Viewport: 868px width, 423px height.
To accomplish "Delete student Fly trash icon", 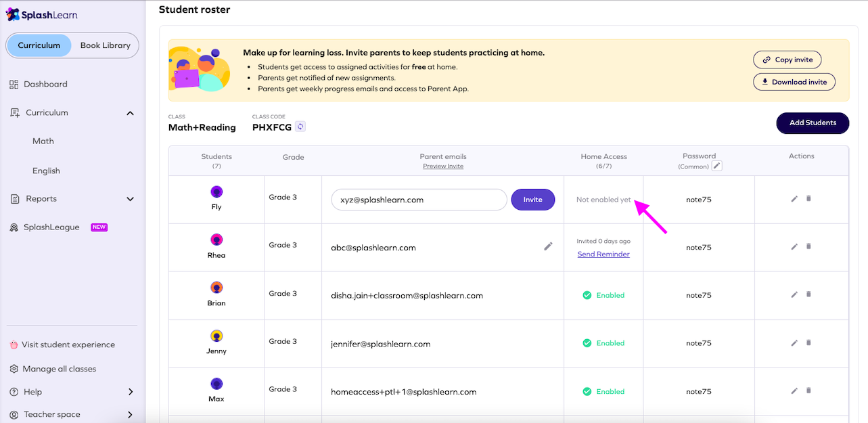I will (808, 199).
